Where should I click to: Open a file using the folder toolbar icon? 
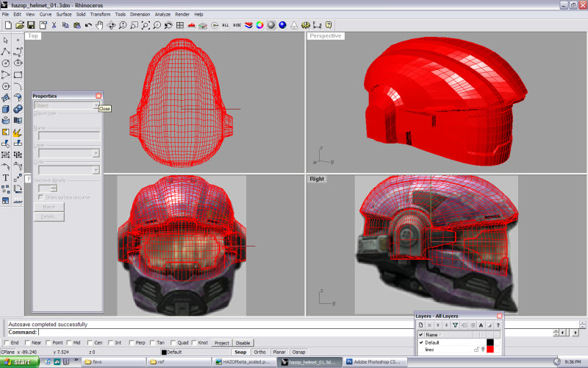(x=20, y=25)
